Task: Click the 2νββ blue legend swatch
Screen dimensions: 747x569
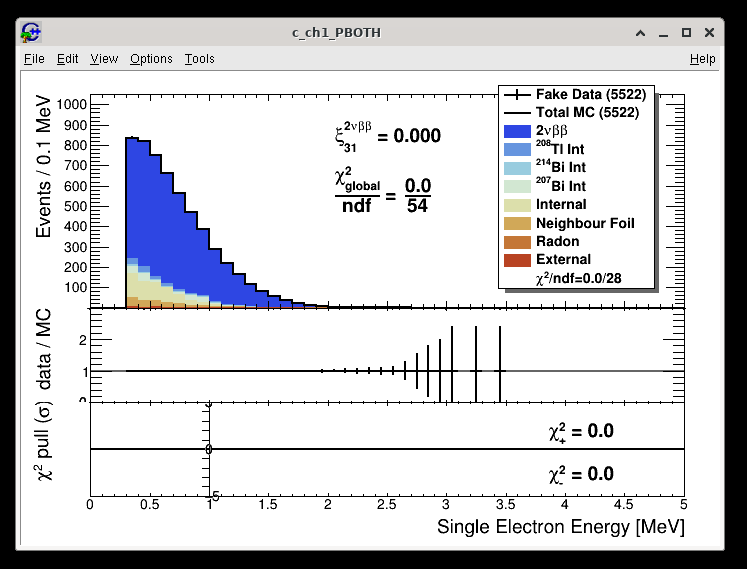Action: [x=516, y=131]
